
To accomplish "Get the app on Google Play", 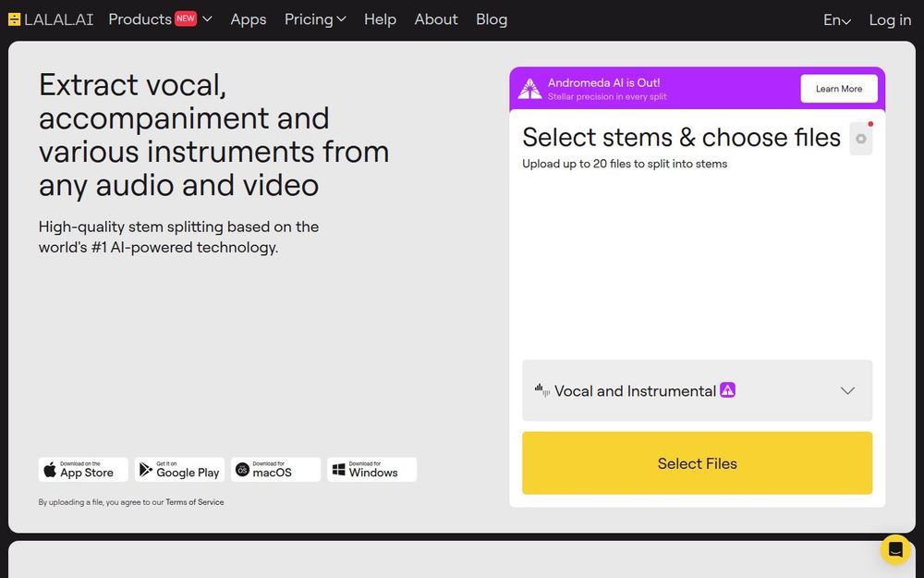I will pyautogui.click(x=180, y=470).
